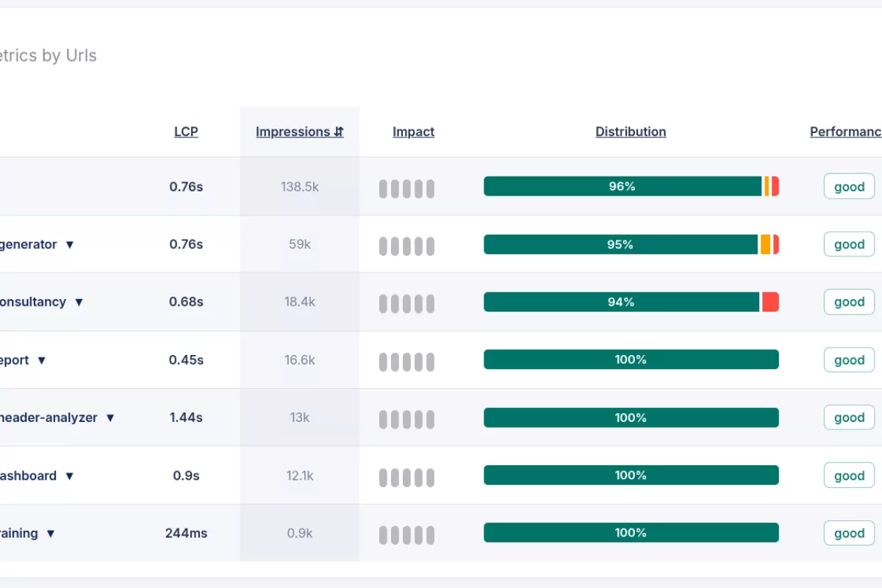Click the impact indicator on the dashboard row
Screen dimensions: 882x588
point(406,476)
